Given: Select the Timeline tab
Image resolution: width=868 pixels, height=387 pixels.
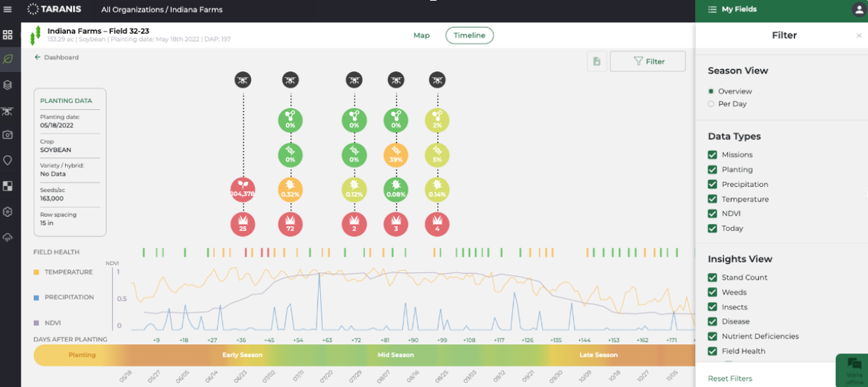Looking at the screenshot, I should coord(469,36).
